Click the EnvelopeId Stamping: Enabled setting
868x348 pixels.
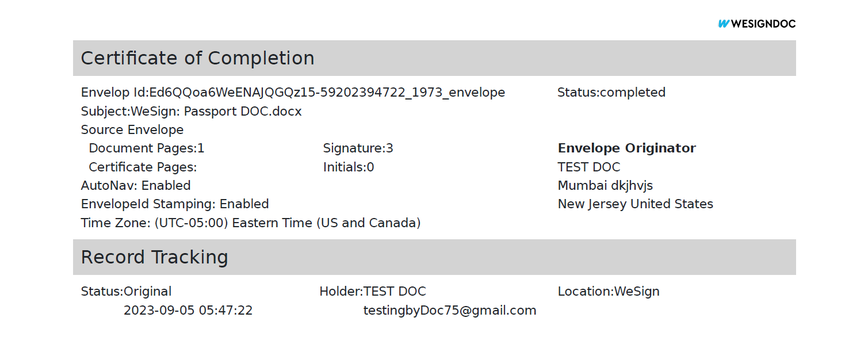[x=175, y=204]
